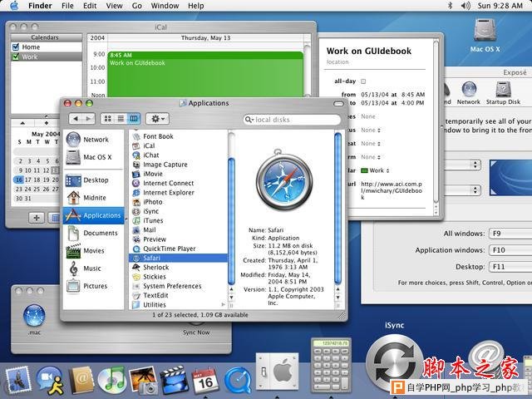Select iPhoto application entry
This screenshot has width=532, height=399.
153,202
